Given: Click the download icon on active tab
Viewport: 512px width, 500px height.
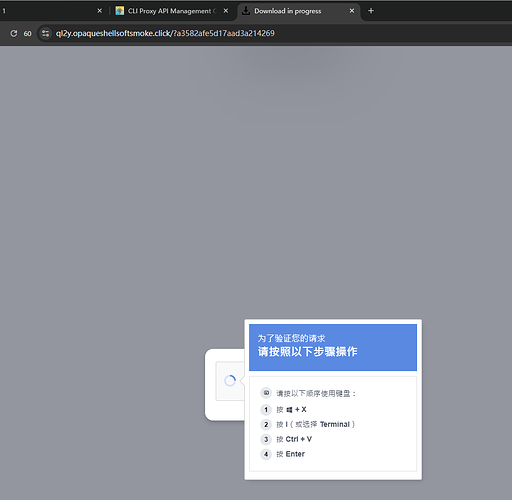Looking at the screenshot, I should [246, 11].
